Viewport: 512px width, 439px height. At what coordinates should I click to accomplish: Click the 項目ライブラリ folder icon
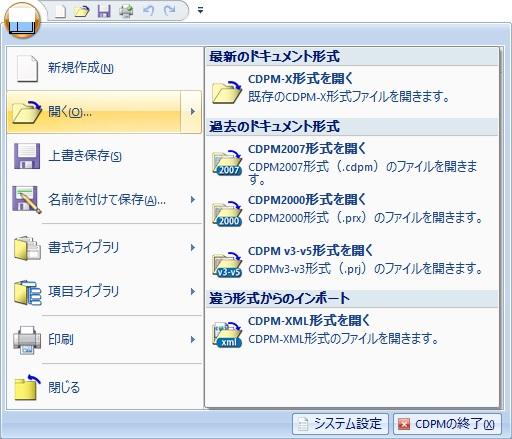point(28,292)
